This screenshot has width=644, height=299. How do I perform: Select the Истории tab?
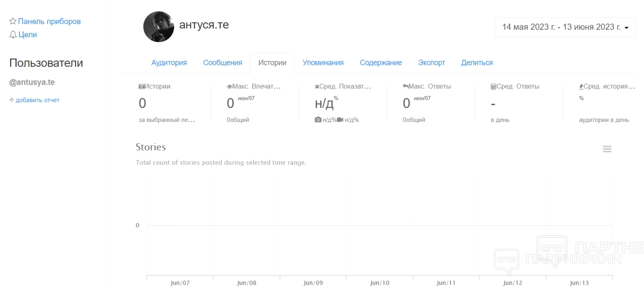point(272,63)
